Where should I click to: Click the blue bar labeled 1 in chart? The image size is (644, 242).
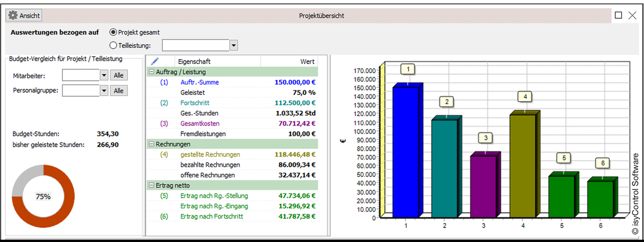click(405, 152)
